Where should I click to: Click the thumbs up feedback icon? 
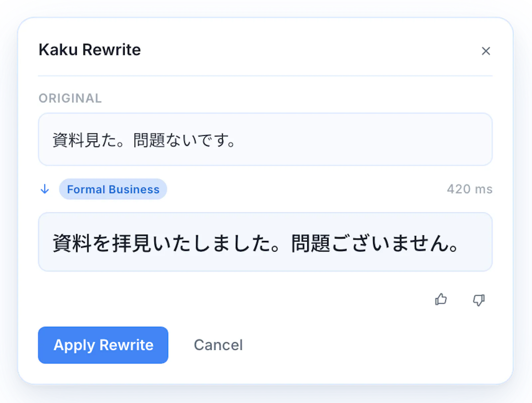[x=441, y=299]
